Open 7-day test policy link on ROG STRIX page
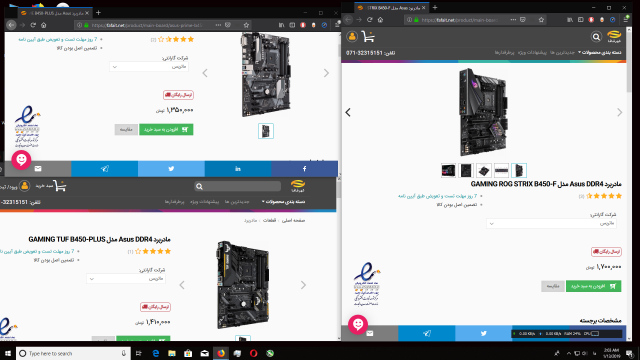Screen dimensions: 640x360 (438, 196)
